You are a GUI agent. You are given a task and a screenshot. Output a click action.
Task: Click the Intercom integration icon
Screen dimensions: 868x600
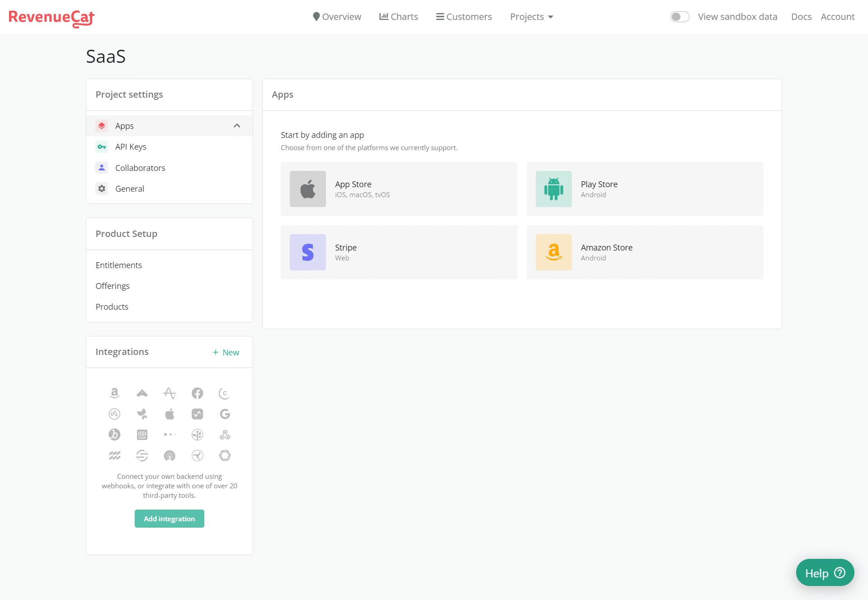pos(142,435)
